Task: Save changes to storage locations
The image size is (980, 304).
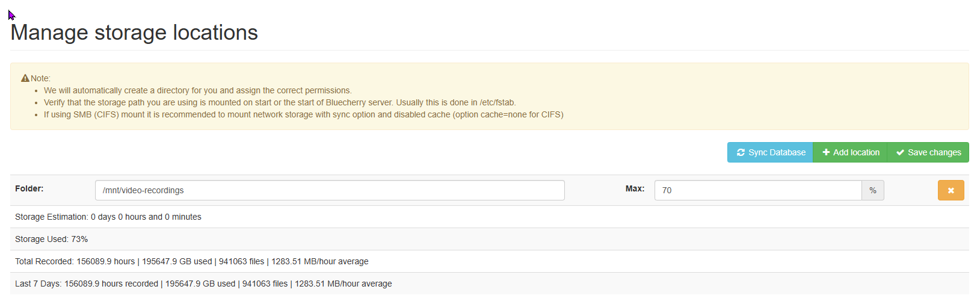Action: coord(934,153)
